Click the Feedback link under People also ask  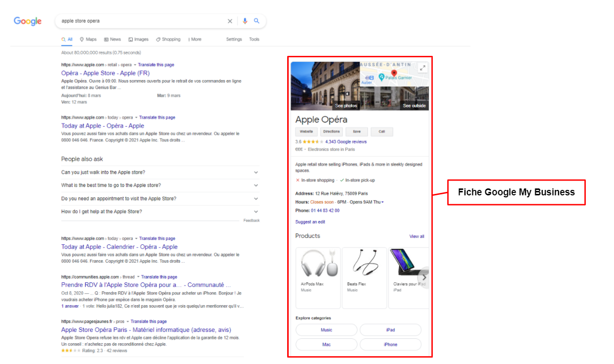252,221
